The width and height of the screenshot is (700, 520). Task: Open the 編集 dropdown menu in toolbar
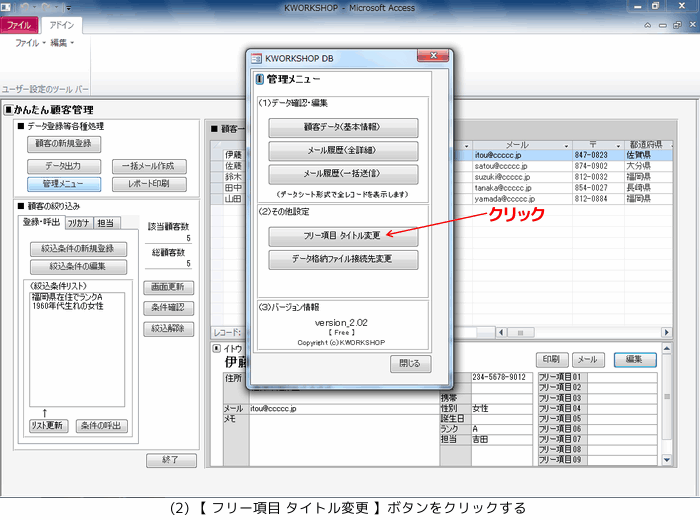(x=62, y=43)
